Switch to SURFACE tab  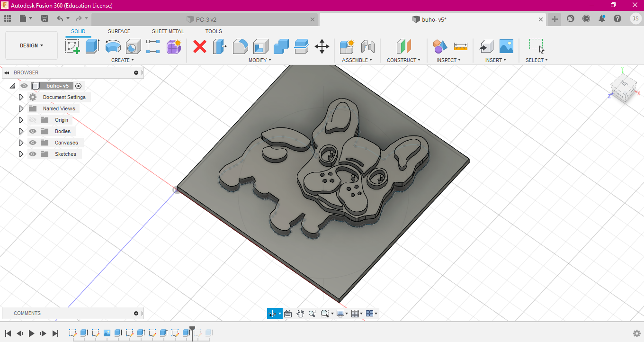[x=119, y=31]
